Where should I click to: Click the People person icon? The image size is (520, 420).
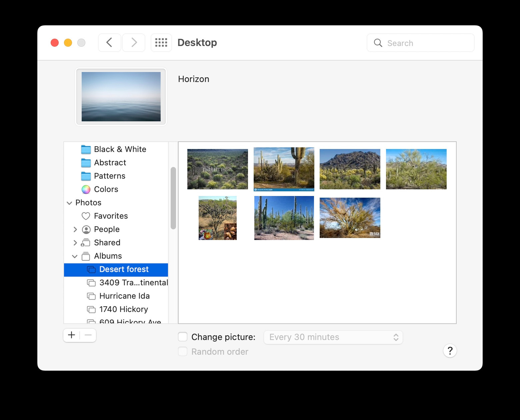[86, 229]
